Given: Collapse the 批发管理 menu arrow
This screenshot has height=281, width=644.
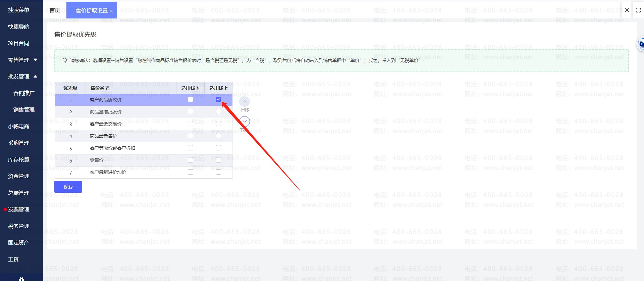Looking at the screenshot, I should 35,77.
